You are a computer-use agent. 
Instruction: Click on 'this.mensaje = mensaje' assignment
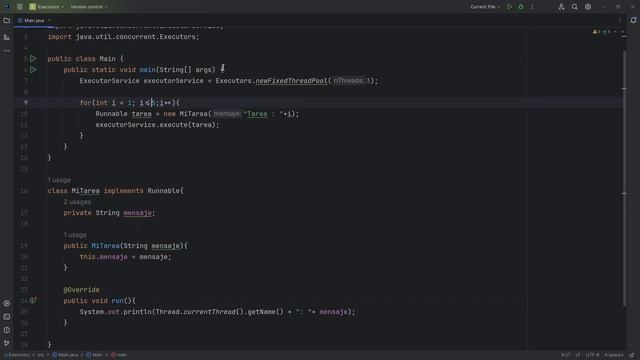[x=125, y=257]
